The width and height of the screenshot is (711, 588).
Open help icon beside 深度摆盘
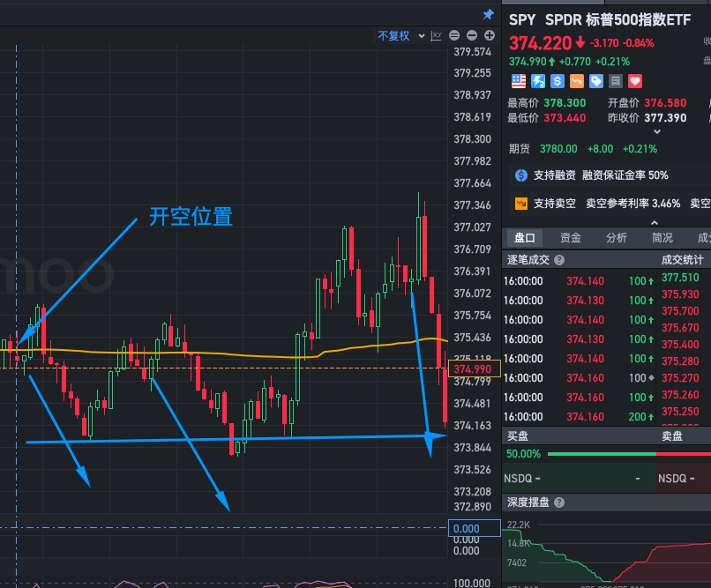click(559, 502)
